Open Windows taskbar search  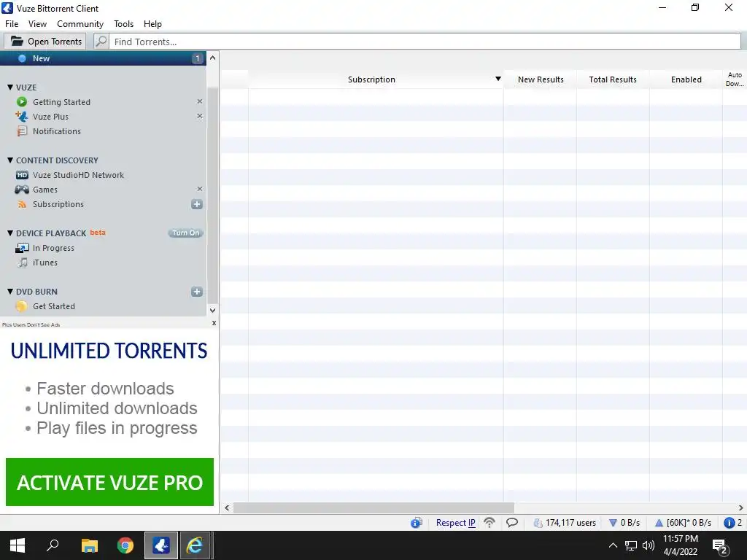pos(53,545)
